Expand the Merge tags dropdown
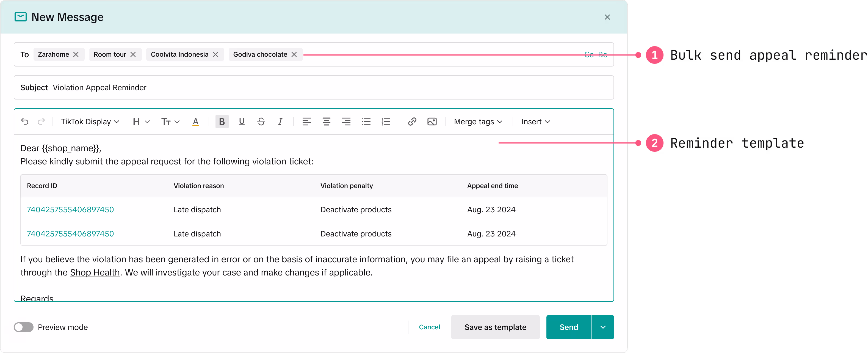Viewport: 868px width, 353px height. pos(478,121)
